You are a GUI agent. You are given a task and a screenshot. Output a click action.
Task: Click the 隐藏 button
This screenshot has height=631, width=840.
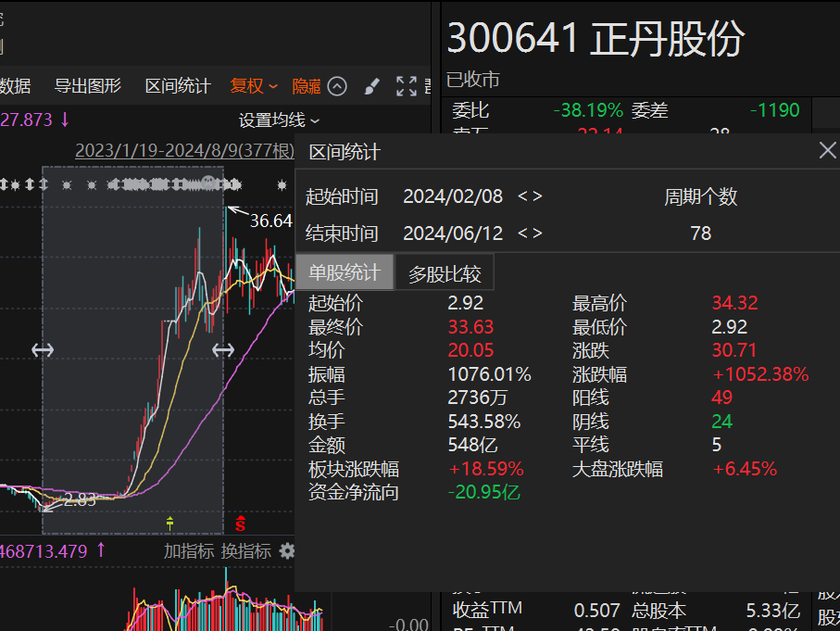pos(307,86)
